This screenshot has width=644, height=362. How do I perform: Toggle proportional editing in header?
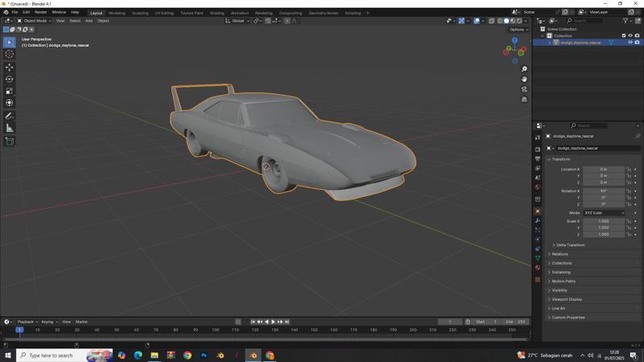[287, 21]
